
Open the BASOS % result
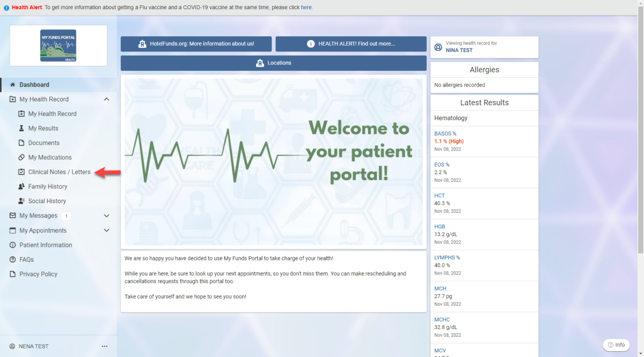tap(445, 133)
